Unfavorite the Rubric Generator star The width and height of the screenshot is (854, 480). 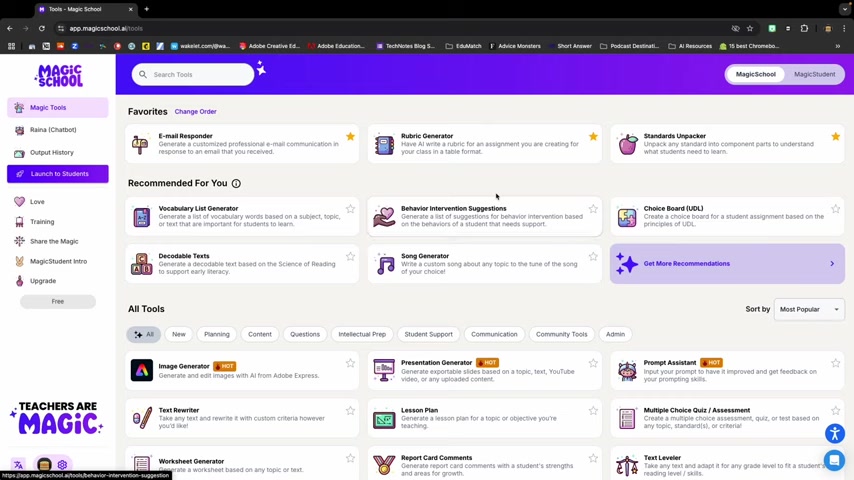pyautogui.click(x=593, y=136)
